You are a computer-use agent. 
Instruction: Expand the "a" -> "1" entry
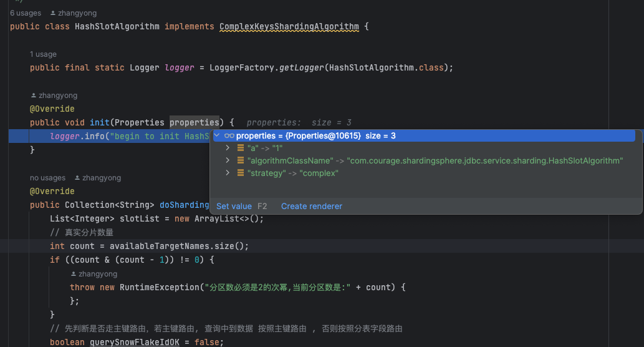point(228,149)
